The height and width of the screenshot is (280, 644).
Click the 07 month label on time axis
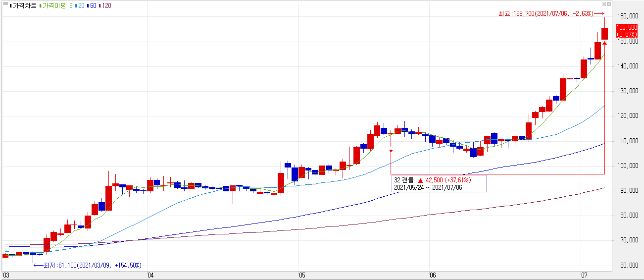point(585,275)
